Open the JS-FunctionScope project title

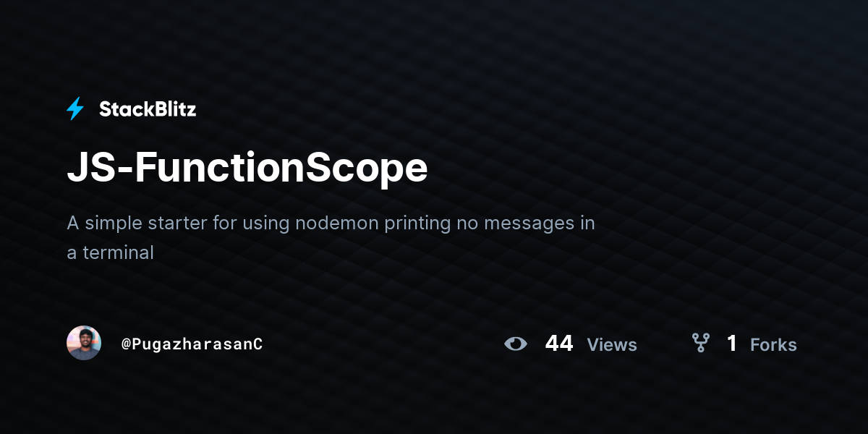point(247,167)
